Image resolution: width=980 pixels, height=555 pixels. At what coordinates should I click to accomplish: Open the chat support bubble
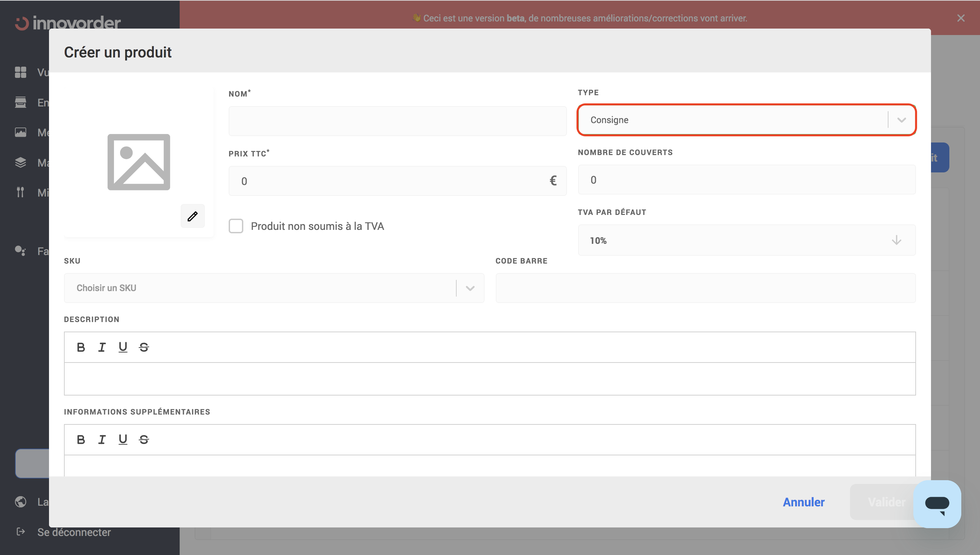point(937,504)
